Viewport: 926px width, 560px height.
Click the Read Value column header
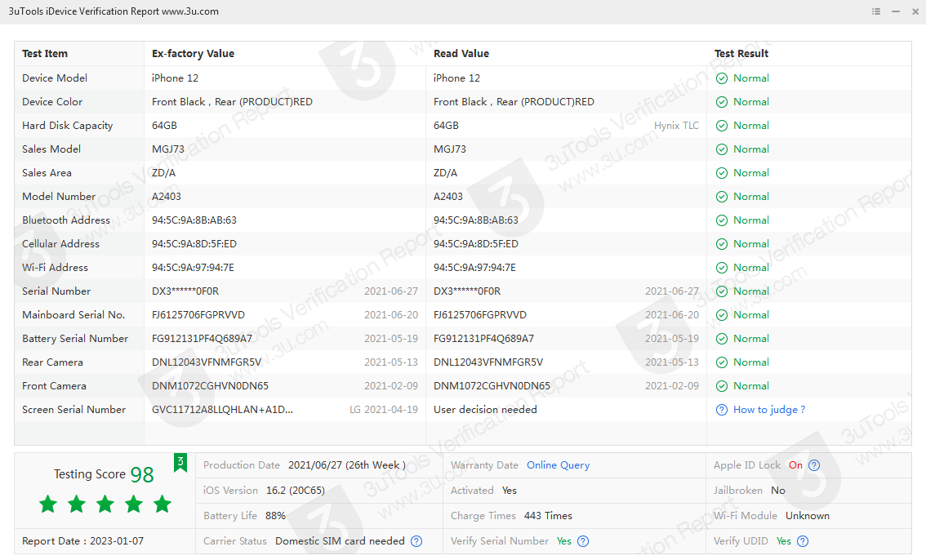[461, 54]
